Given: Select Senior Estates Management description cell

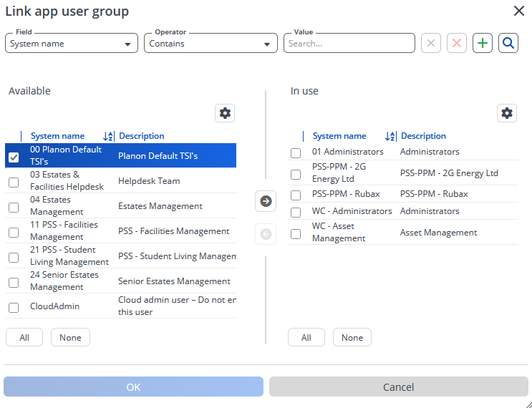Looking at the screenshot, I should (x=174, y=281).
